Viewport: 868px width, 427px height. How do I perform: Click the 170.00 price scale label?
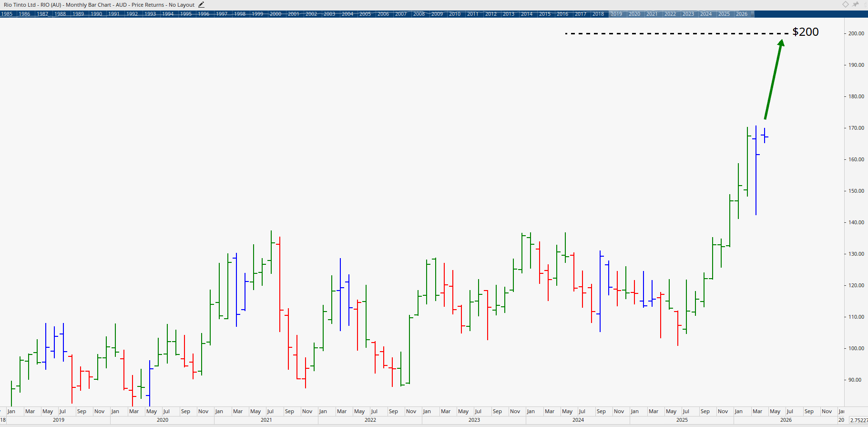pos(856,128)
